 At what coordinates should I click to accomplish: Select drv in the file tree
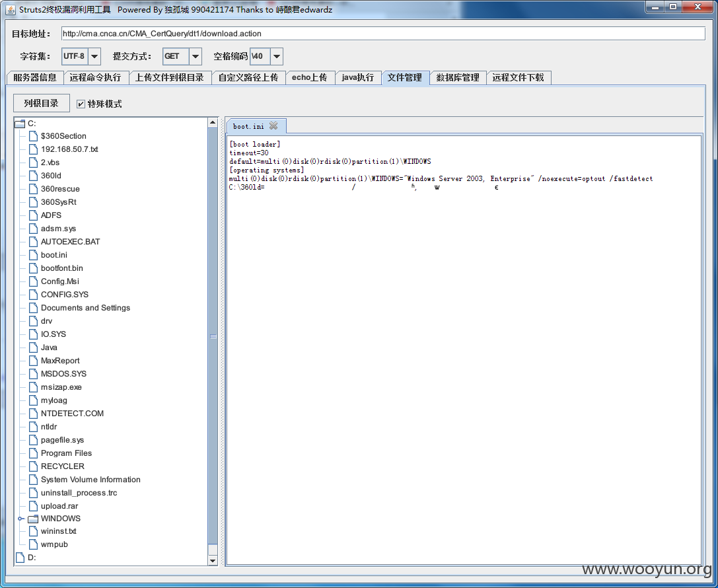[46, 321]
